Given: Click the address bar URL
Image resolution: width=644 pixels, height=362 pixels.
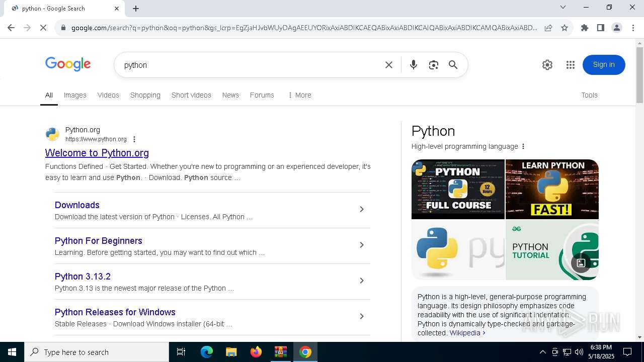Looking at the screenshot, I should click(x=304, y=28).
